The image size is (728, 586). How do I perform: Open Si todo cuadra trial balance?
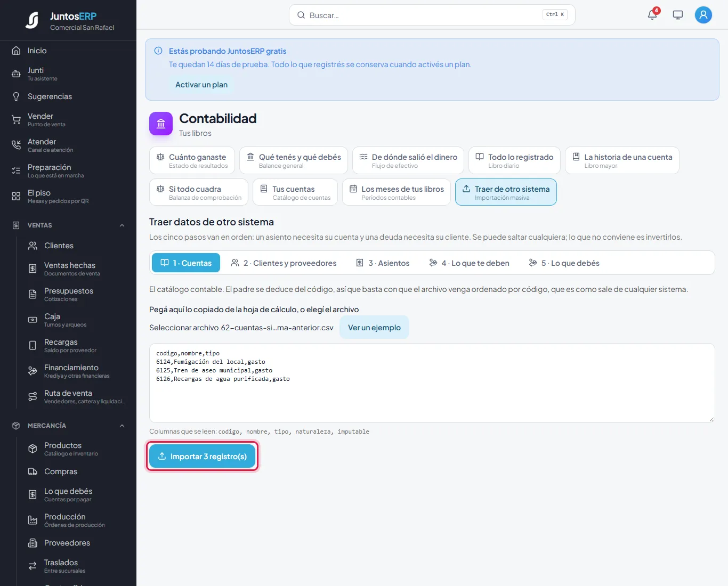tap(199, 192)
